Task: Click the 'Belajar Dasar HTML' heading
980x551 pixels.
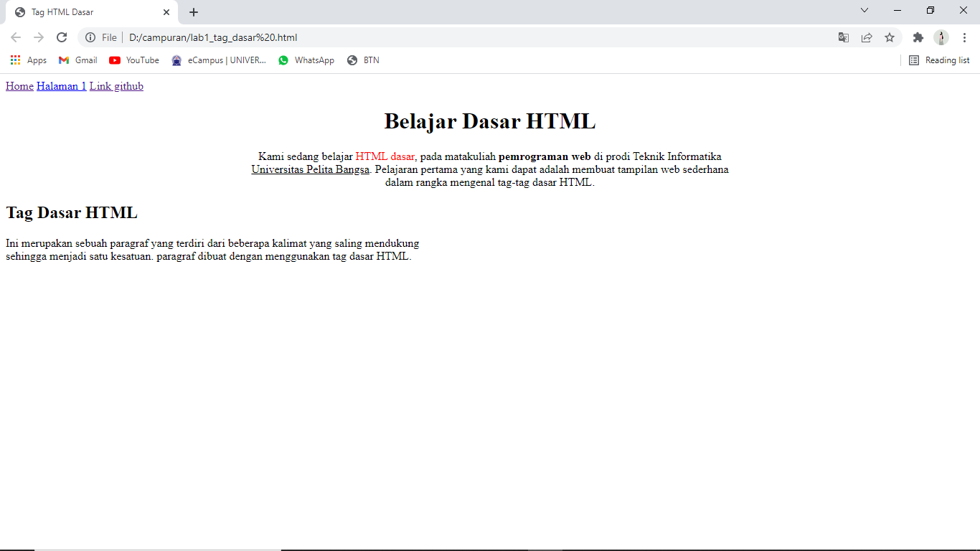Action: (490, 121)
